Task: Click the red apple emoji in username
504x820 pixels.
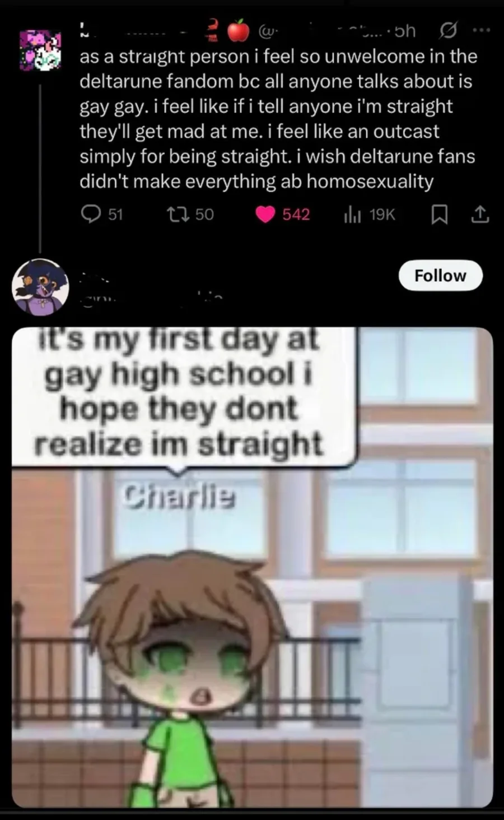Action: click(238, 30)
